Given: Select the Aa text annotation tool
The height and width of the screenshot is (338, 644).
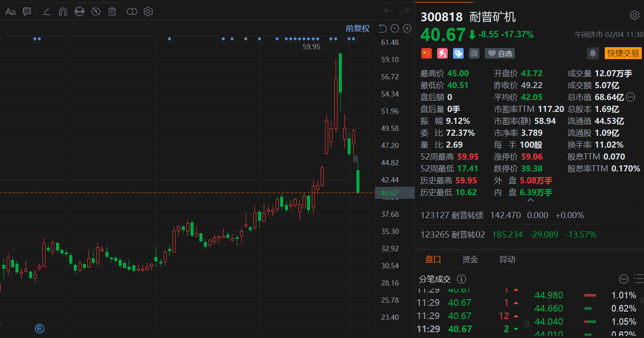Looking at the screenshot, I should pos(10,12).
